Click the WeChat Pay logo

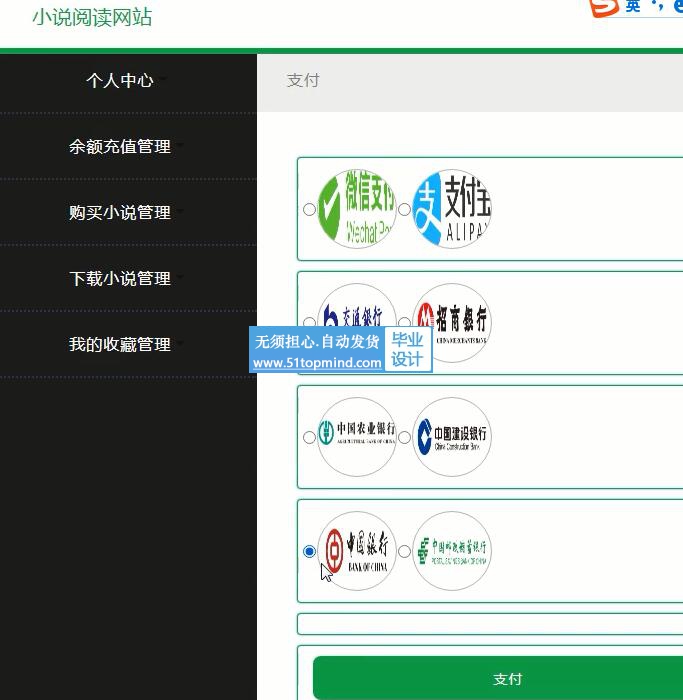[x=357, y=208]
